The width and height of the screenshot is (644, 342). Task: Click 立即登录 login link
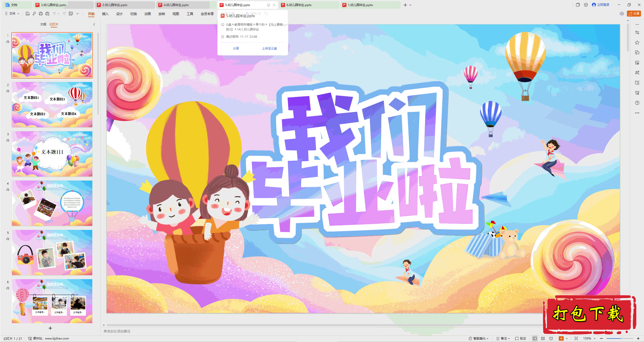pyautogui.click(x=601, y=5)
